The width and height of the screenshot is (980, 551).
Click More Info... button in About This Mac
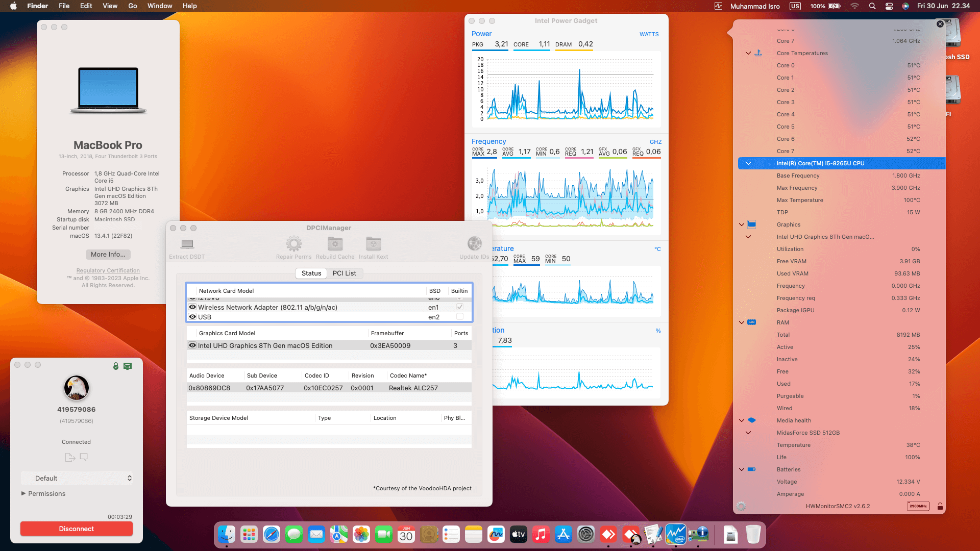108,254
